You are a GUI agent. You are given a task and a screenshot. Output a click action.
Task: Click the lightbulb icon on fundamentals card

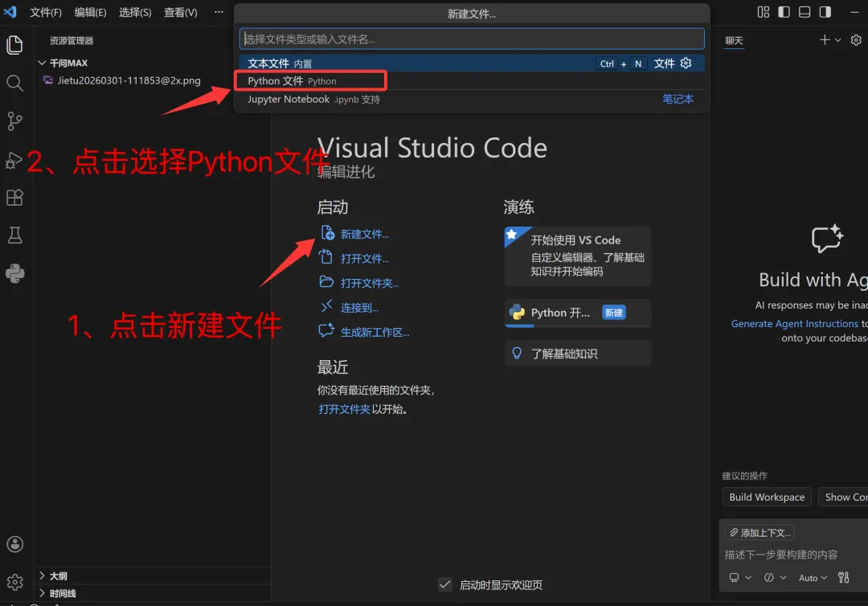click(x=517, y=353)
